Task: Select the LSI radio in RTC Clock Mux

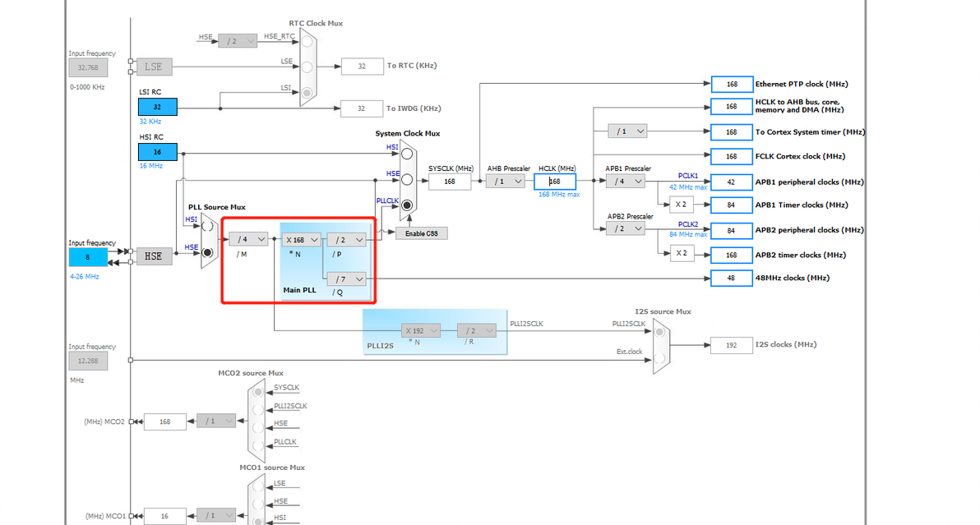Action: coord(307,92)
